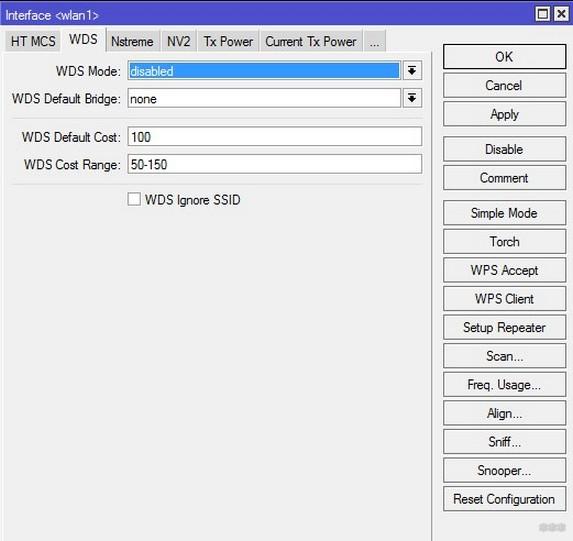Open the WDS Default Bridge dropdown arrow

412,98
